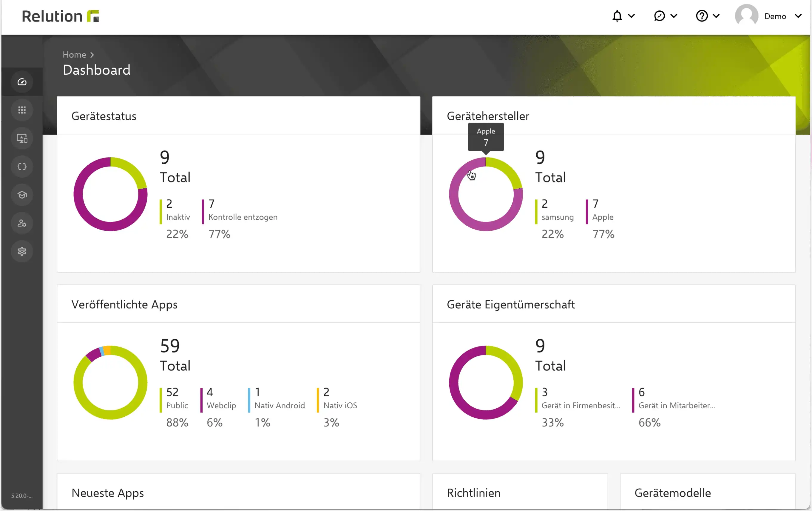Click the help question-mark icon
This screenshot has height=511, width=812.
click(x=702, y=16)
